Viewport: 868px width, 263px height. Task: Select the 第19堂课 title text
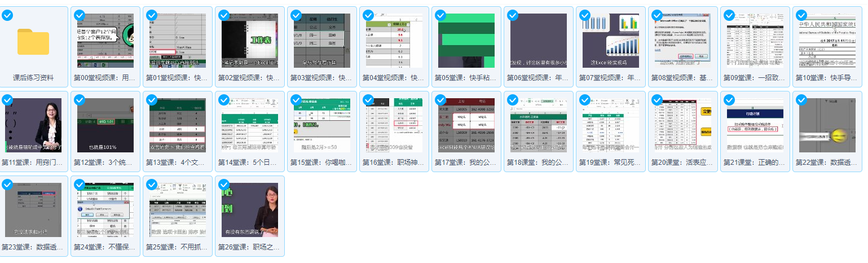(611, 163)
